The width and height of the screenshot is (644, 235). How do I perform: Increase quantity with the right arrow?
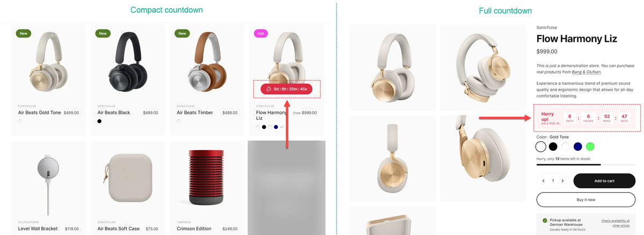562,181
